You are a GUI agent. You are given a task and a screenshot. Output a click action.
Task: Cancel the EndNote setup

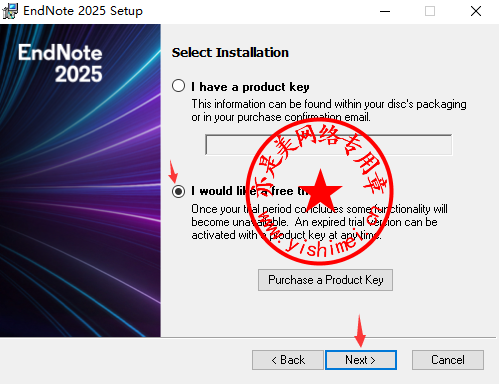tap(448, 360)
